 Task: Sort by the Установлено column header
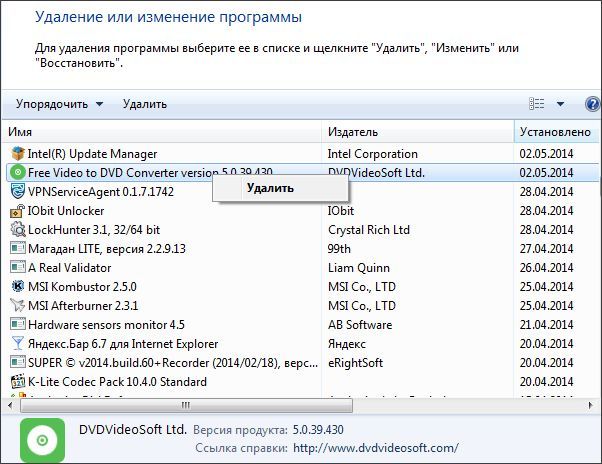[556, 132]
